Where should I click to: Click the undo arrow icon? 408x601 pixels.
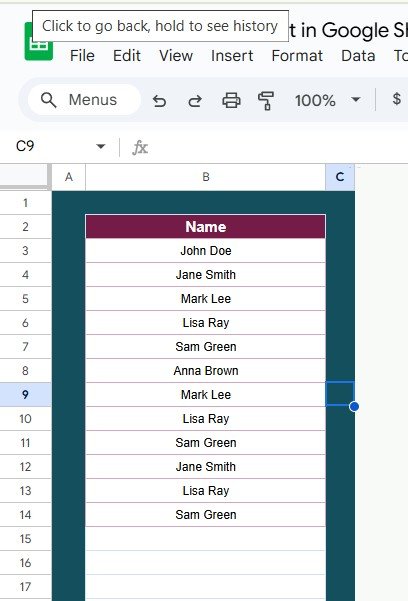point(159,101)
